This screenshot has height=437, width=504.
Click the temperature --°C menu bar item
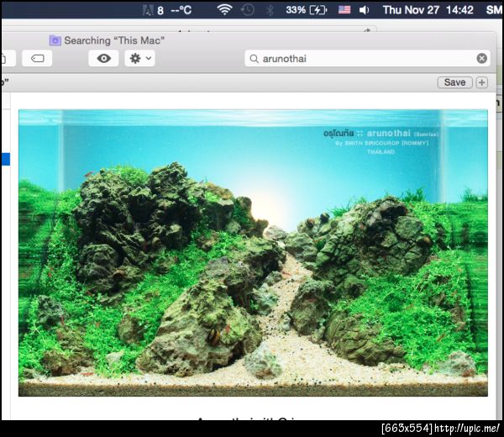[x=181, y=10]
